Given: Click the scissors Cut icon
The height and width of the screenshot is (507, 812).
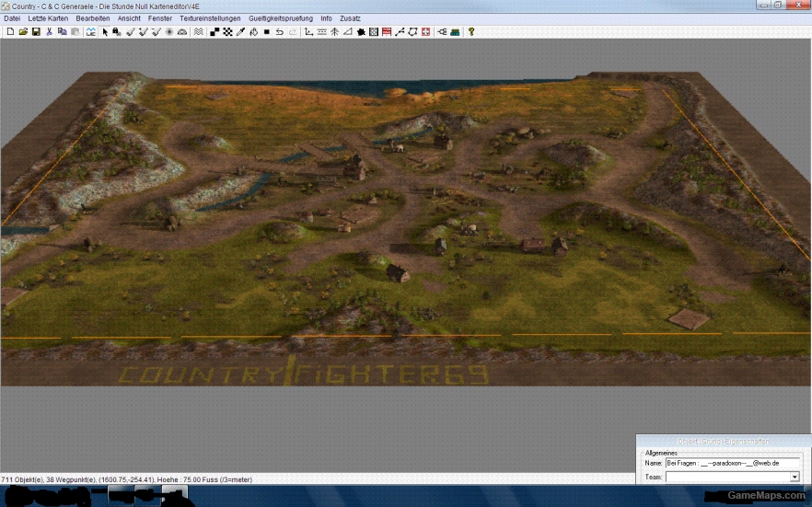Looking at the screenshot, I should click(50, 32).
